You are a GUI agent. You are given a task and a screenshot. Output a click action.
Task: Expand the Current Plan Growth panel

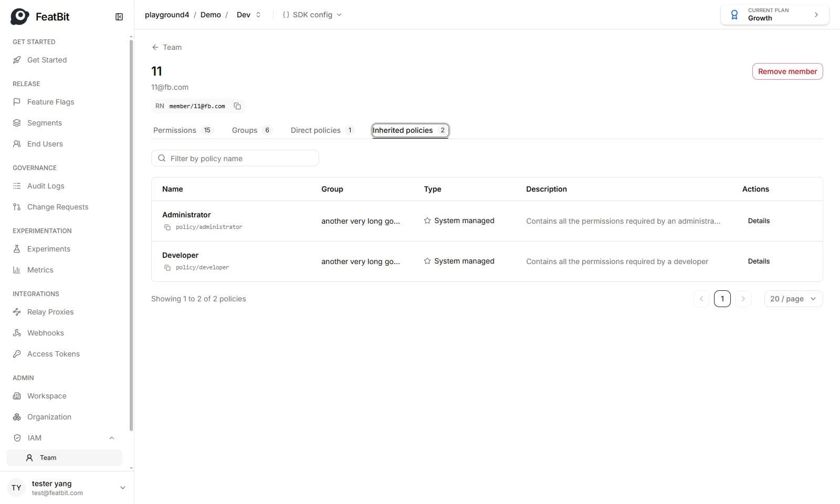click(x=775, y=15)
